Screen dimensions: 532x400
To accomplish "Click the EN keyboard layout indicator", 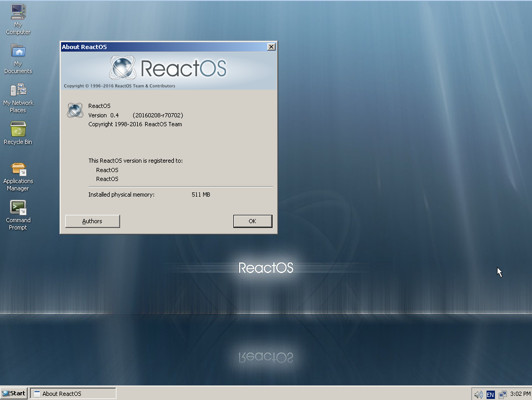I will coord(490,394).
